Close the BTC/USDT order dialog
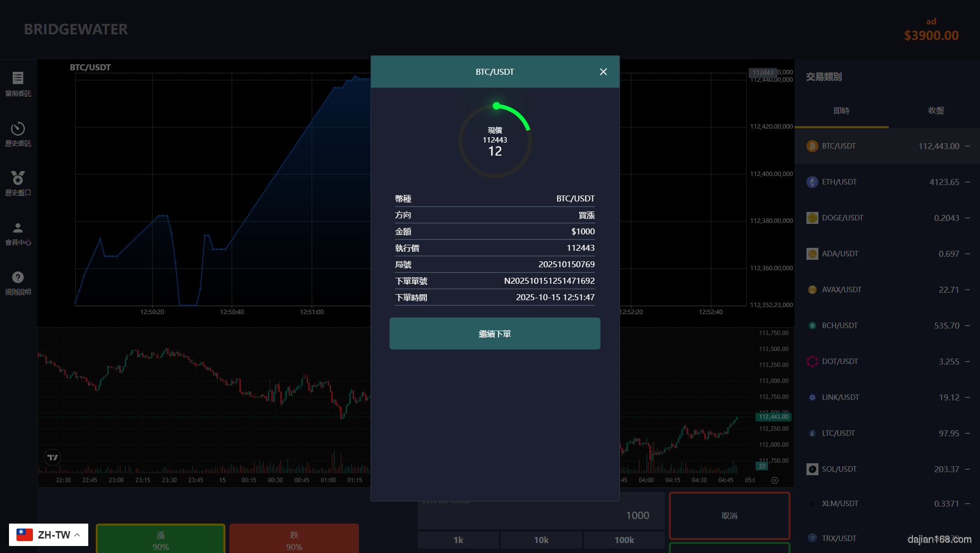 (x=603, y=72)
